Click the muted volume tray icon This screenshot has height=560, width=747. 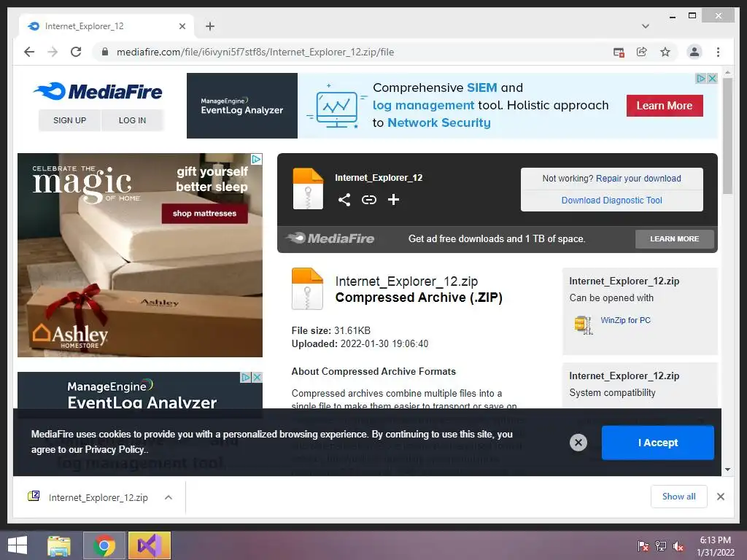click(x=678, y=546)
